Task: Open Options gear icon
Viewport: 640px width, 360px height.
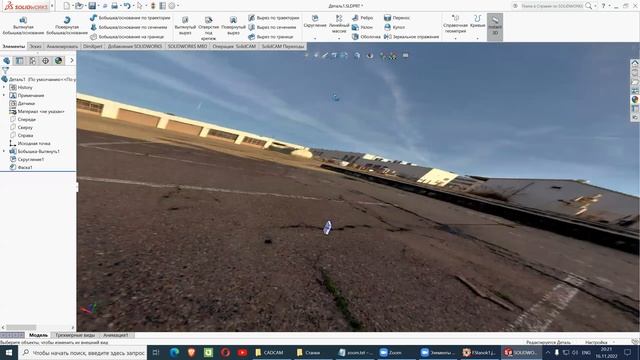Action: point(172,6)
